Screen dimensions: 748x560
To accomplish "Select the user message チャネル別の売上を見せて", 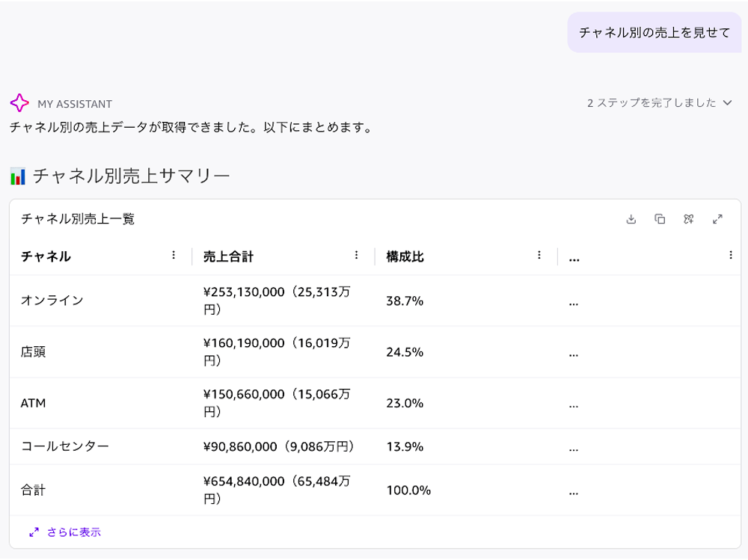I will [654, 32].
